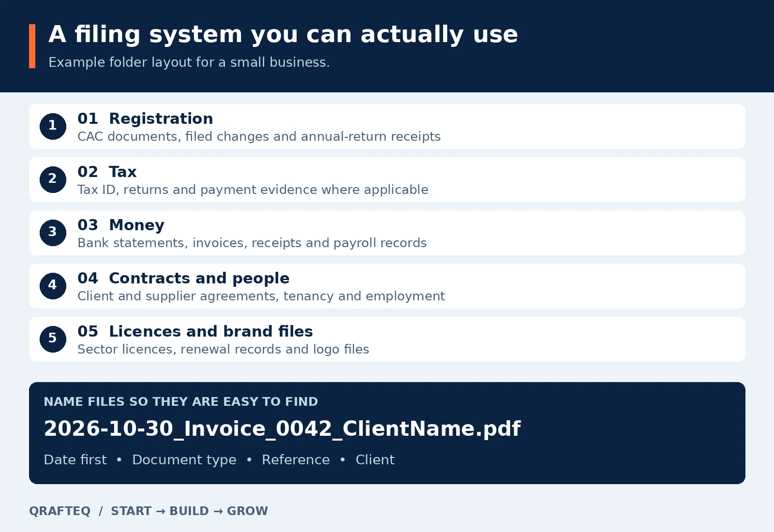Click the 'A filing system you can actually use' title
Image resolution: width=774 pixels, height=532 pixels.
click(x=283, y=34)
